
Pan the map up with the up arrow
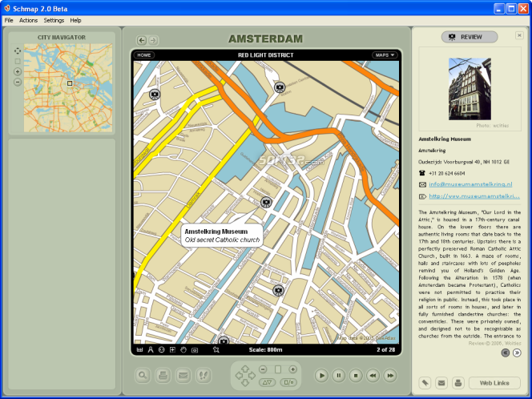(245, 368)
